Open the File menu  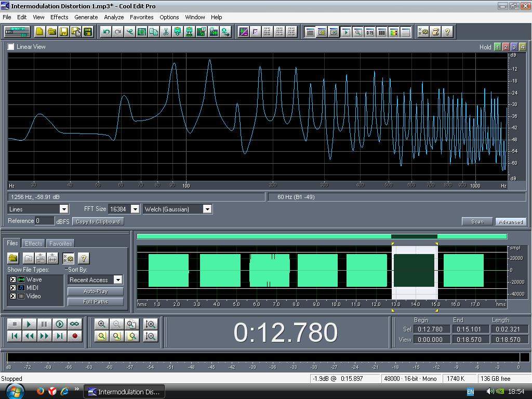click(7, 17)
